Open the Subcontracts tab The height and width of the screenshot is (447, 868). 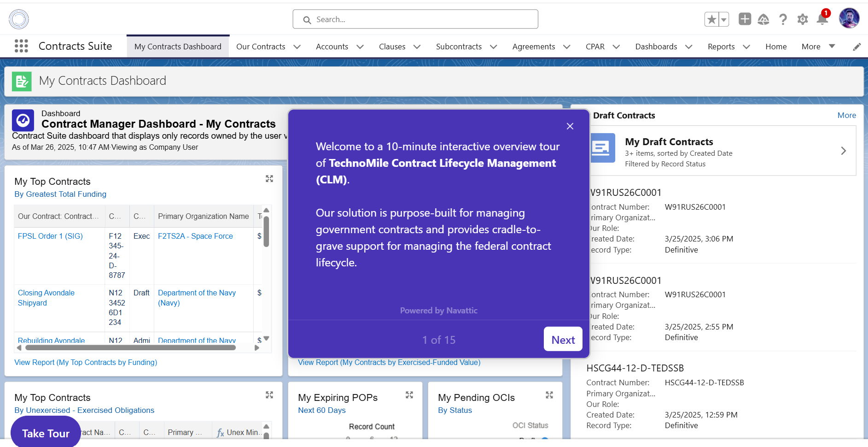[x=459, y=47]
